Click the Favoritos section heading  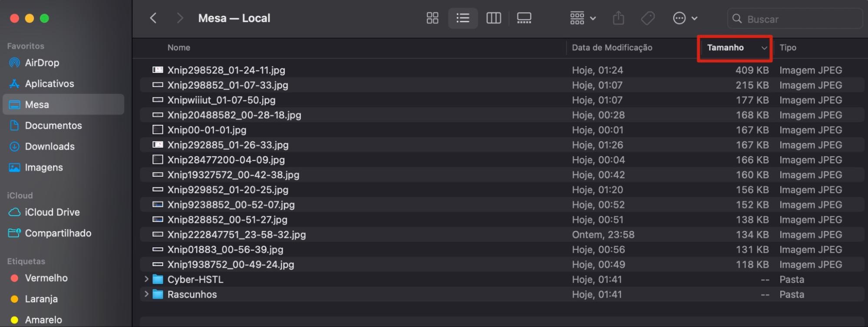pos(26,46)
